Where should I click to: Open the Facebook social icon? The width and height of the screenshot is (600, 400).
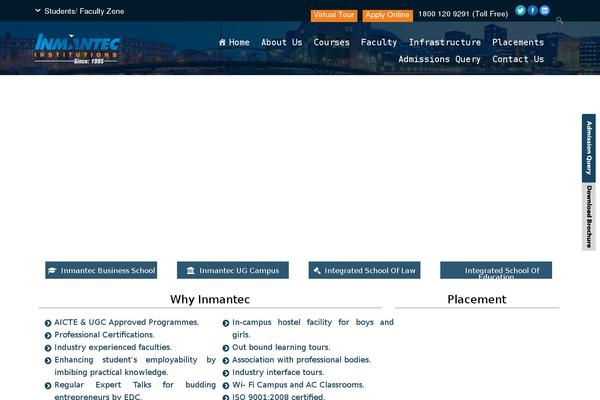(x=532, y=10)
